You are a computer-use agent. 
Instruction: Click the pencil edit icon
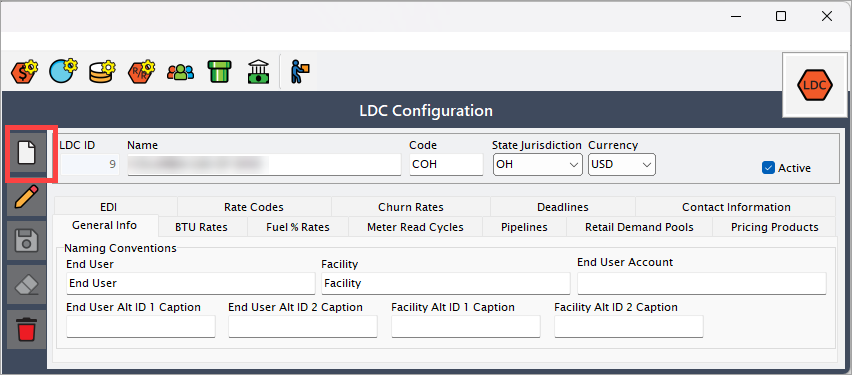(x=27, y=197)
